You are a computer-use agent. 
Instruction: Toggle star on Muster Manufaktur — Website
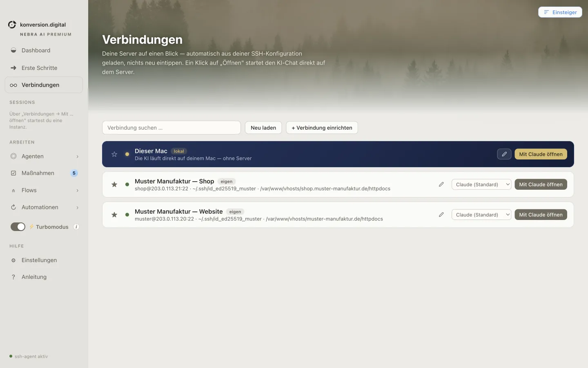click(x=114, y=215)
